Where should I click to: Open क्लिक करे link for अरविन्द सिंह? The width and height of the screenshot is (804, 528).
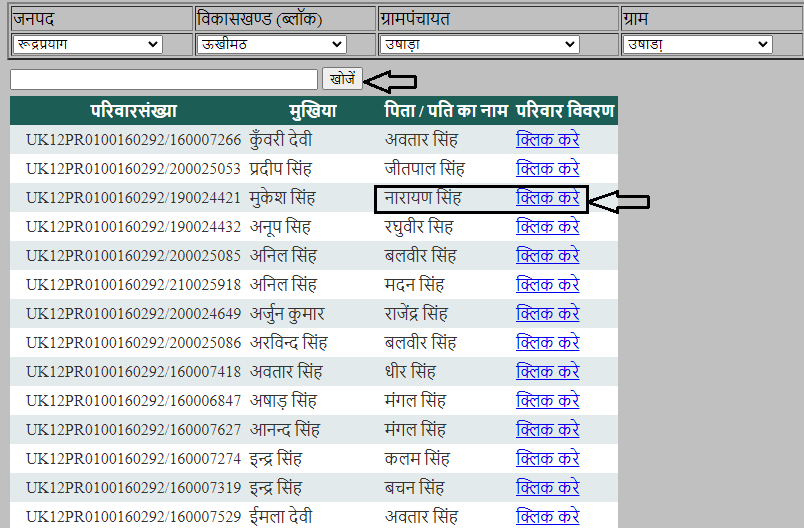(547, 343)
